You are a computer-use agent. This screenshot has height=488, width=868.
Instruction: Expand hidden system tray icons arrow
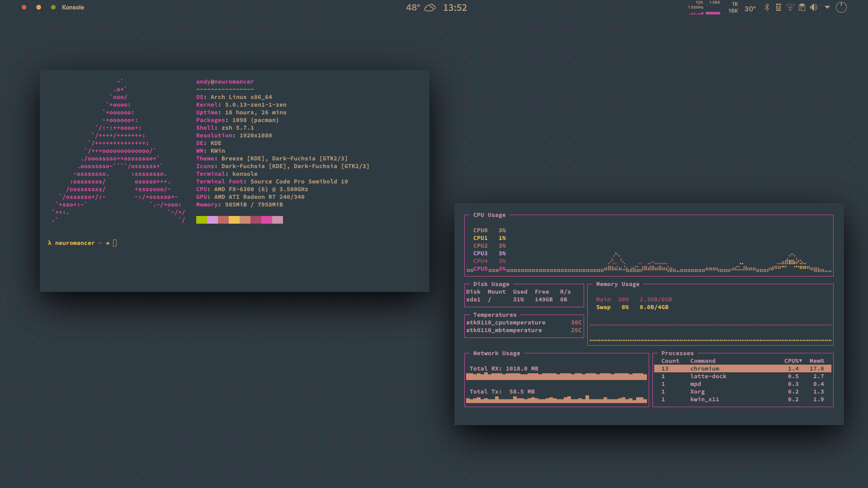[x=827, y=7]
